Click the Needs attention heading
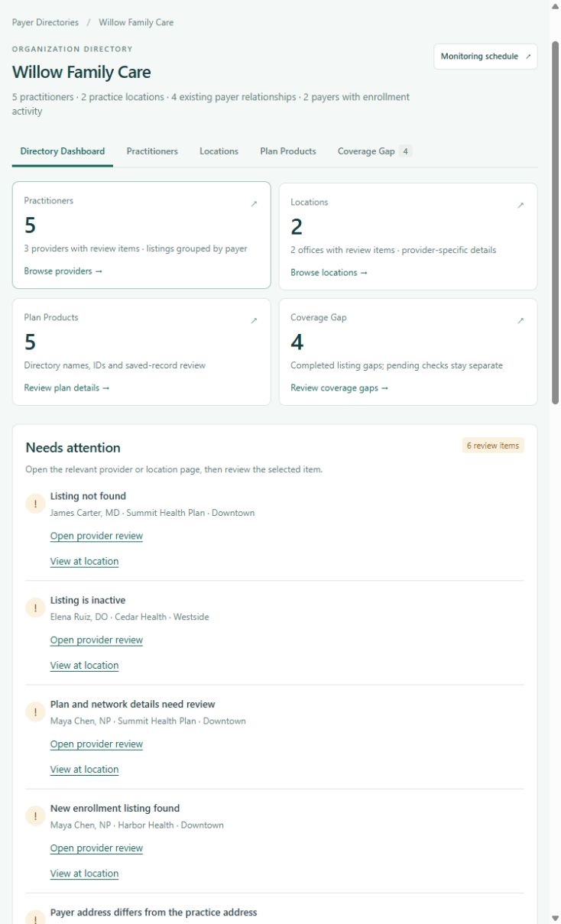 [x=73, y=448]
